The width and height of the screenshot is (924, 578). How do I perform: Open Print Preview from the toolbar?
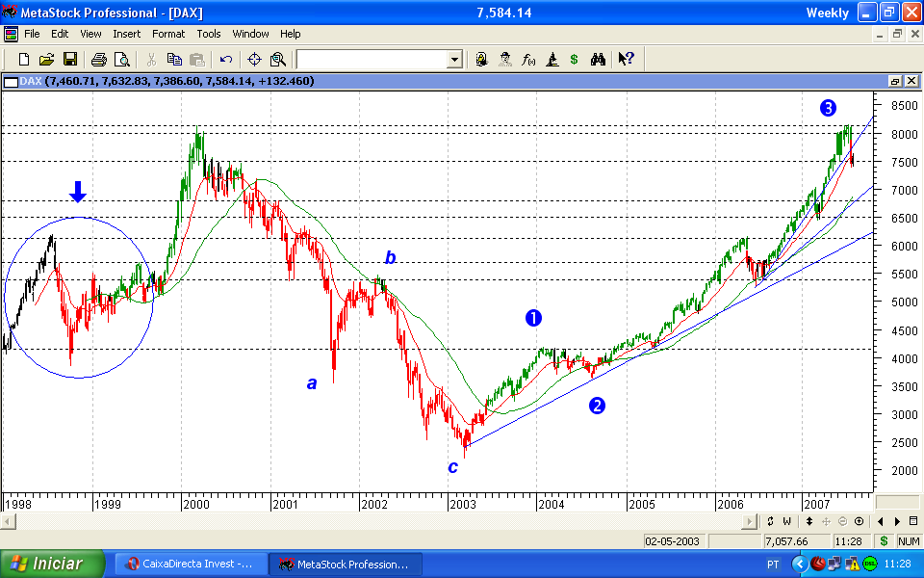pos(121,59)
